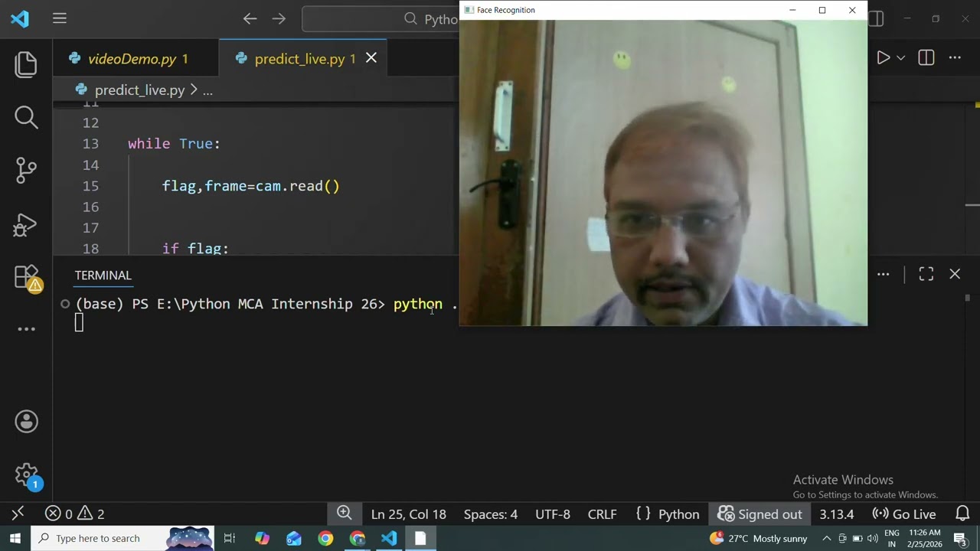Go to line via Ln 25, Col 18
Viewport: 980px width, 551px height.
[408, 514]
